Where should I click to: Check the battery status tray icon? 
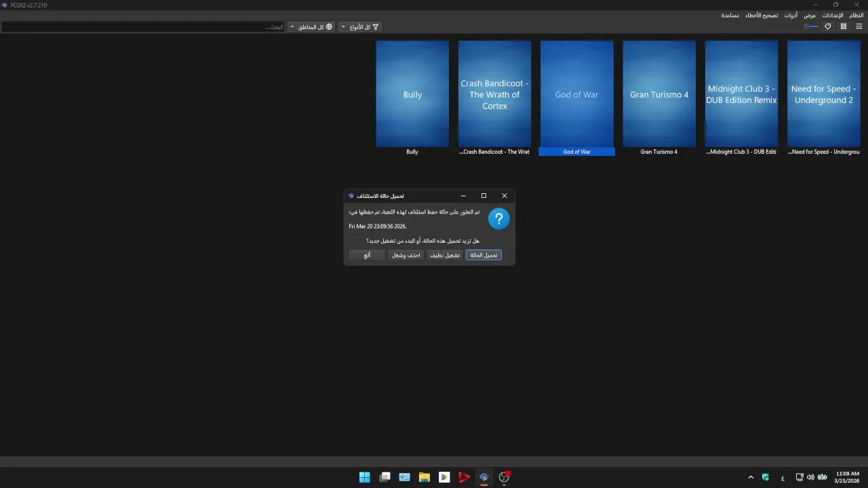pos(823,477)
